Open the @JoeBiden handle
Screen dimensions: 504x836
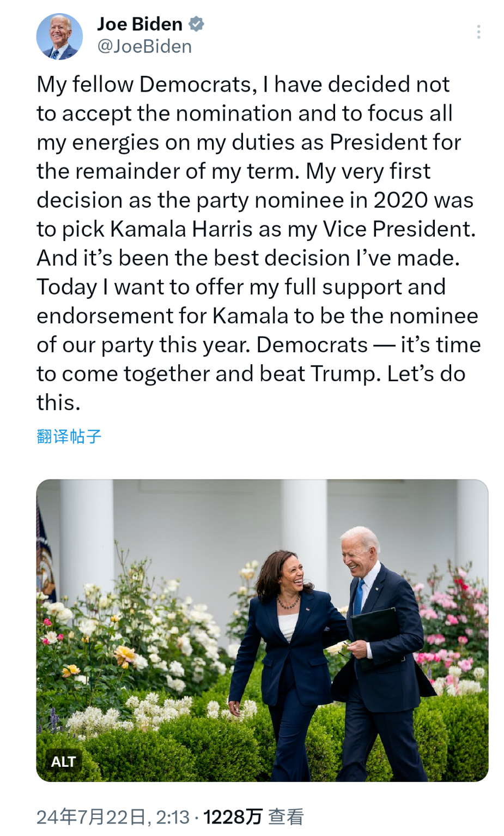pyautogui.click(x=144, y=46)
